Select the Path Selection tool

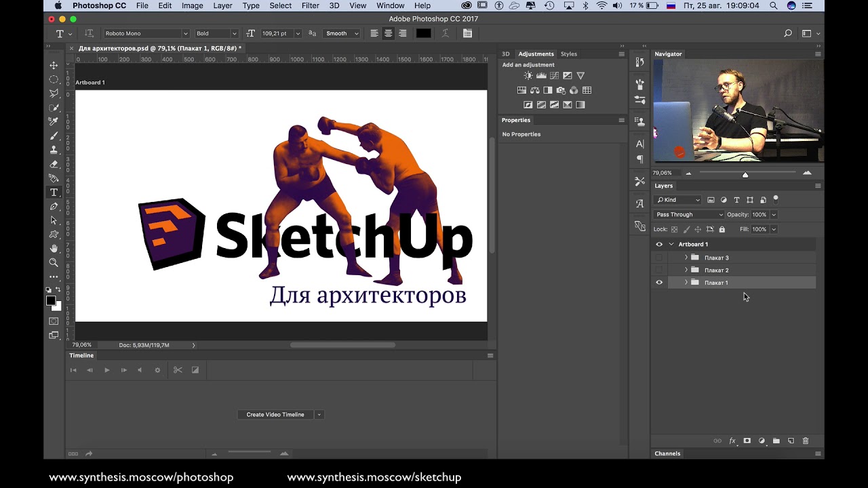[x=54, y=220]
